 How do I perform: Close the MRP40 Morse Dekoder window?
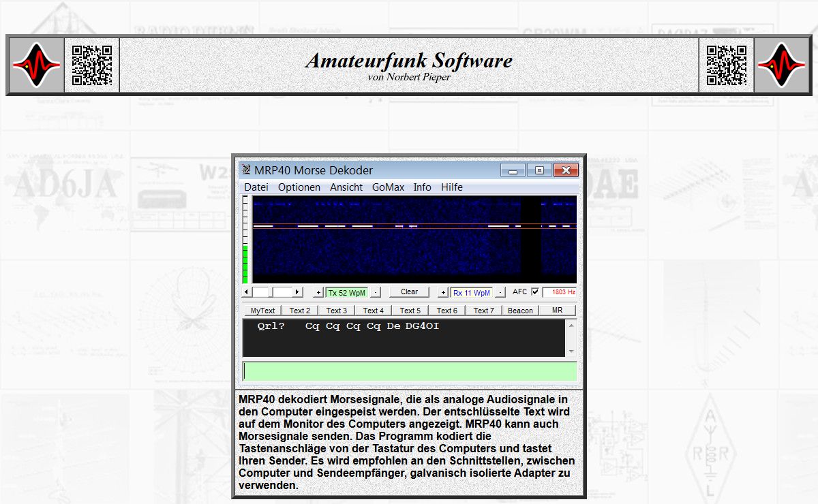pos(566,170)
